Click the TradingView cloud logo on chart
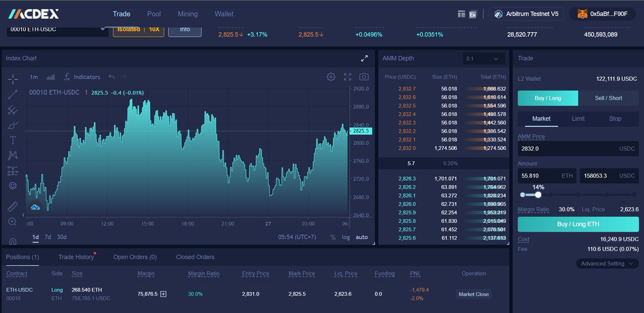Viewport: 644px width, 313px height. [x=35, y=206]
